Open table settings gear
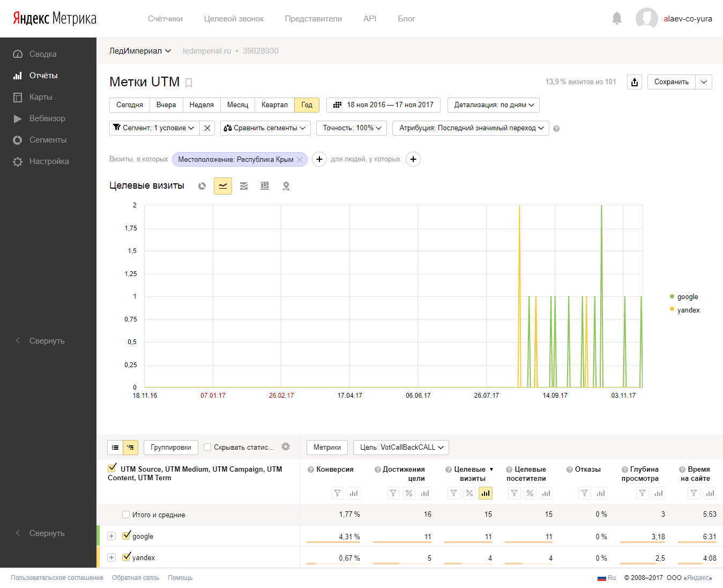This screenshot has height=588, width=723. coord(286,446)
